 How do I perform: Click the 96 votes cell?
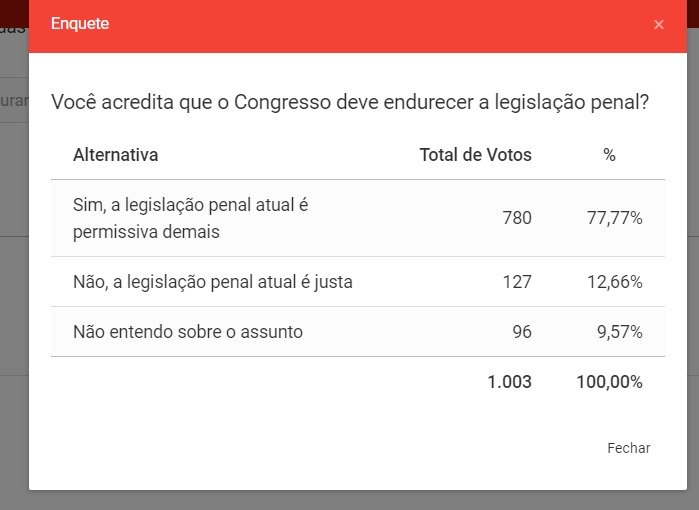pyautogui.click(x=521, y=332)
